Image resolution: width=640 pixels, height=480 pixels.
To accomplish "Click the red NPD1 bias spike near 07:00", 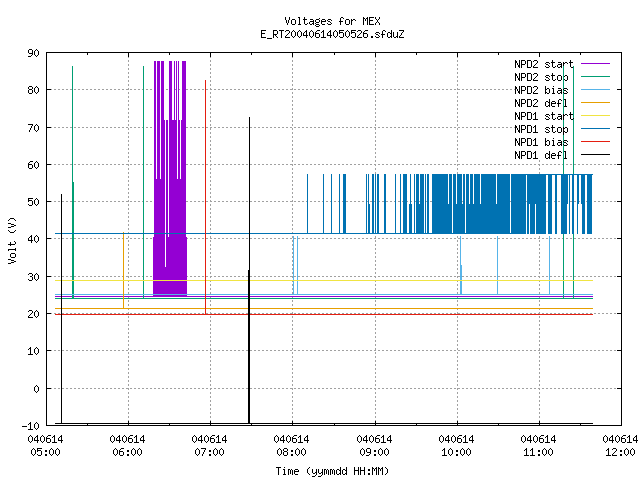I will pyautogui.click(x=205, y=197).
